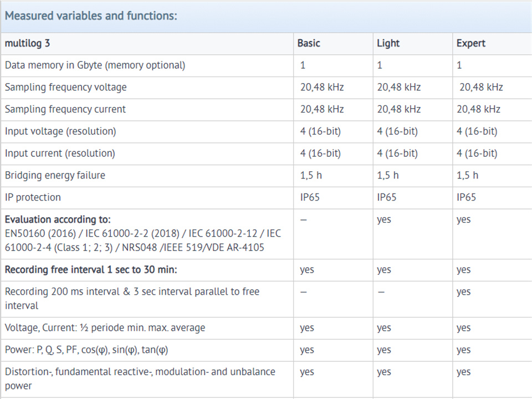Select the 'IP protection' row label
The height and width of the screenshot is (399, 532).
[33, 197]
